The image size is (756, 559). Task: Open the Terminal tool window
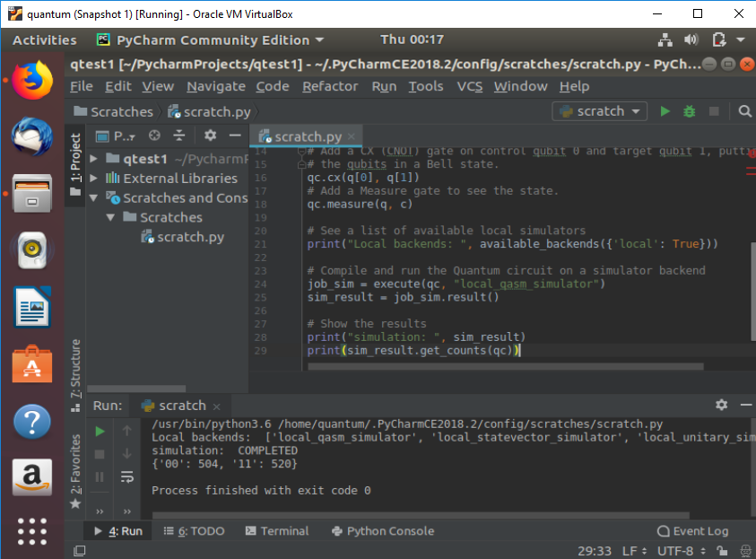tap(277, 531)
